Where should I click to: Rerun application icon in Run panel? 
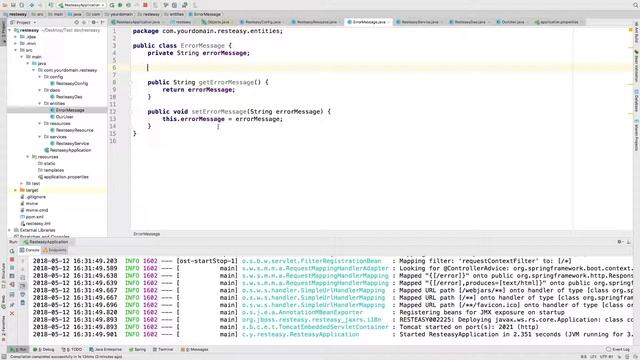(12, 251)
